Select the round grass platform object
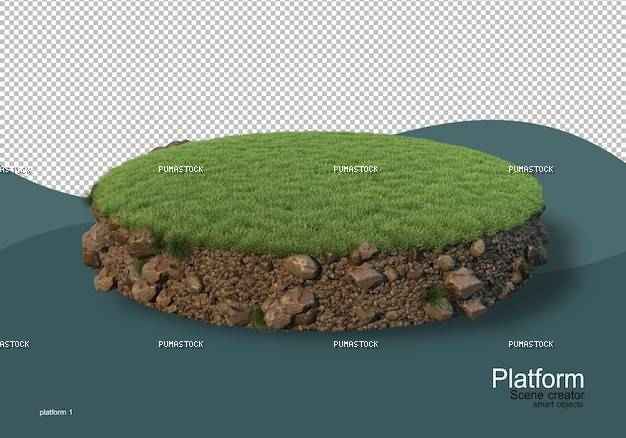 tap(315, 231)
